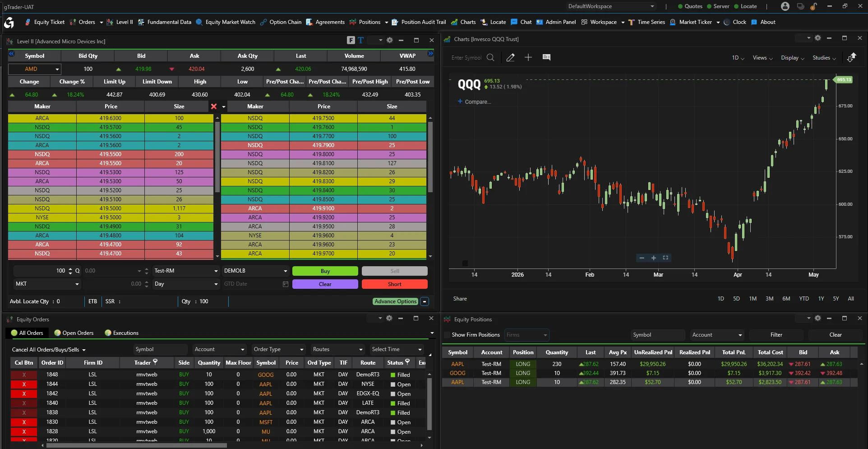This screenshot has height=449, width=868.
Task: Open Charts from main toolbar
Action: coord(463,22)
